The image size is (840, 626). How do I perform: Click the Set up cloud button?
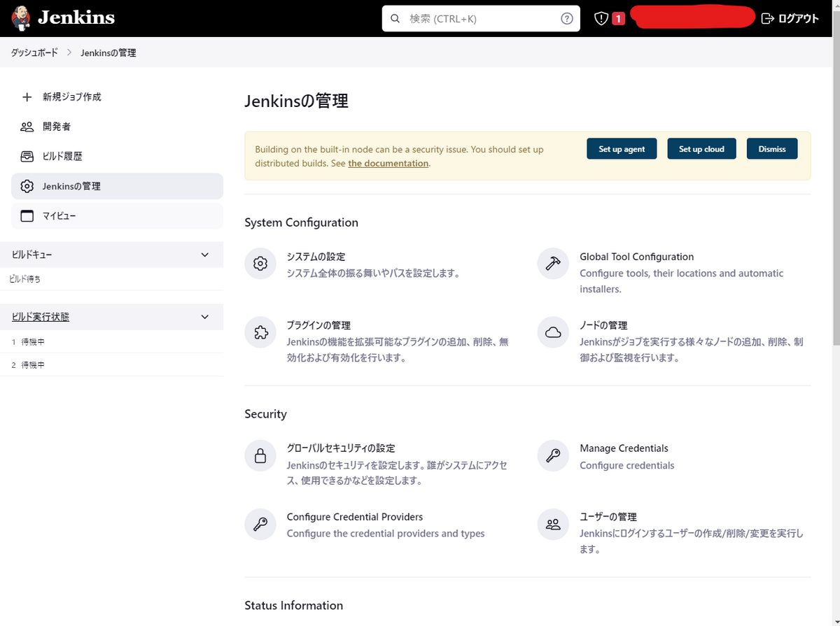pyautogui.click(x=701, y=149)
